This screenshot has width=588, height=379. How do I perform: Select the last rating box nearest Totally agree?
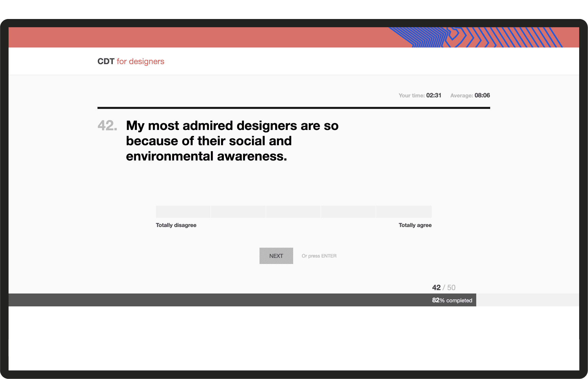coord(404,212)
